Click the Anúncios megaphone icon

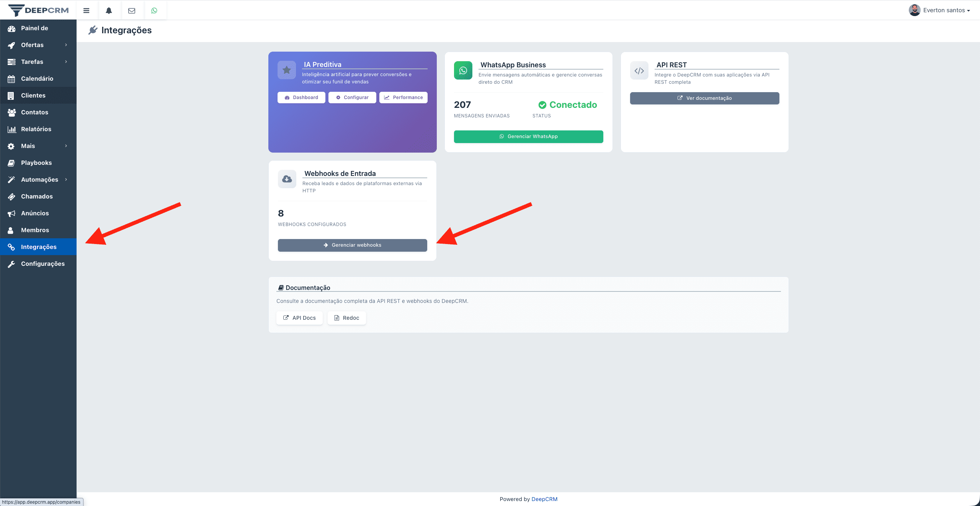(11, 213)
